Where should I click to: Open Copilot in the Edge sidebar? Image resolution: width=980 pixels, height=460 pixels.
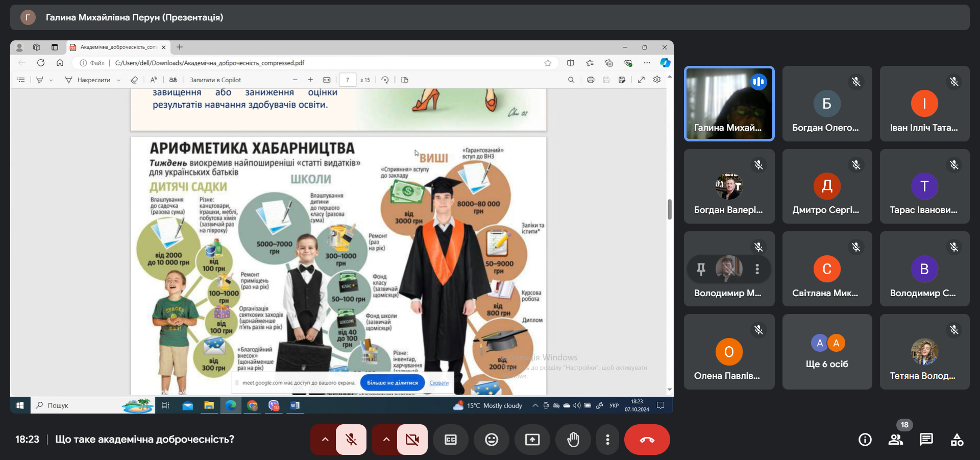click(665, 63)
